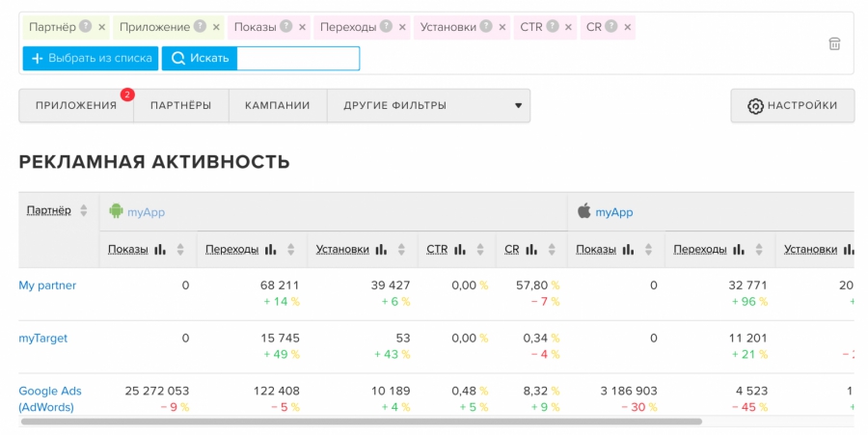Viewport: 868px width, 435px height.
Task: Click the 8,32 % CR value
Action: tap(541, 392)
